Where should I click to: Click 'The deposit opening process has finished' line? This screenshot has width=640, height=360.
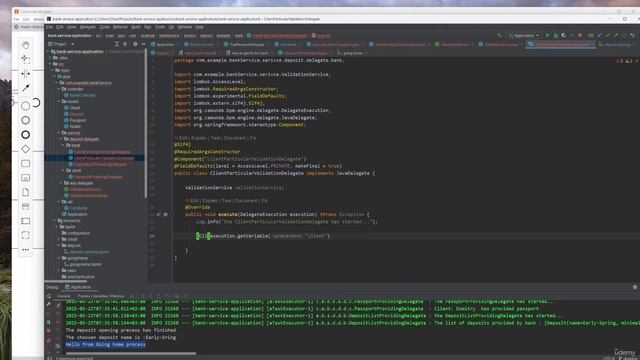click(121, 330)
